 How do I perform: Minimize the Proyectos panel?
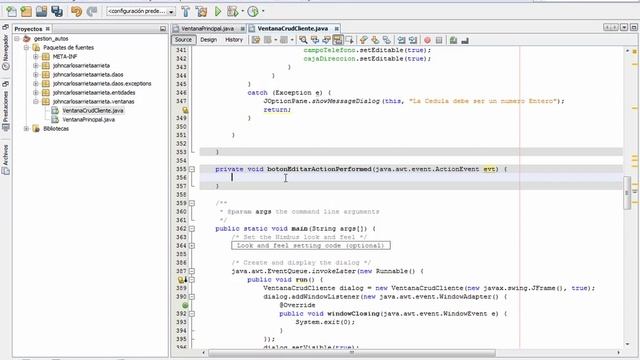(x=163, y=29)
